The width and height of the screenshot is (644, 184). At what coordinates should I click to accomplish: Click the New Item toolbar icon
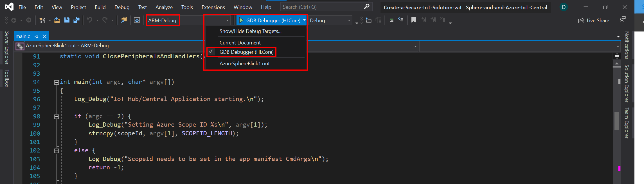click(42, 20)
